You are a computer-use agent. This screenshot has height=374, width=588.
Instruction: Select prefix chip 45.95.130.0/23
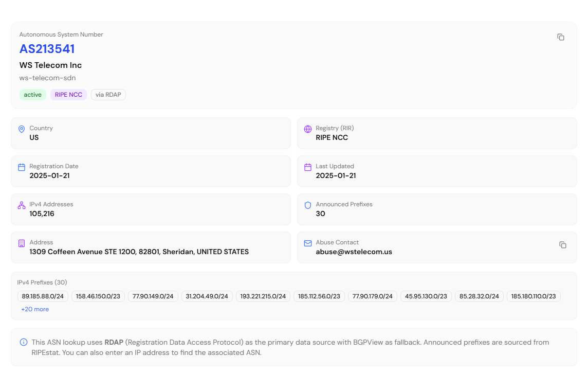(426, 296)
